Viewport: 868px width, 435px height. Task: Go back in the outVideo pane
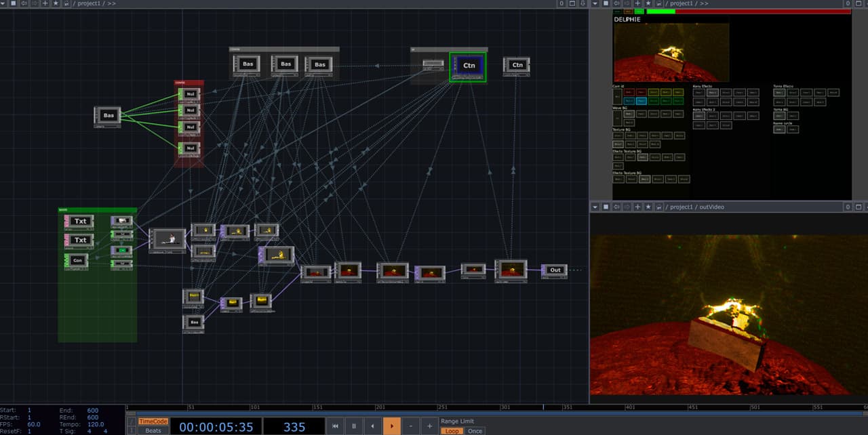615,206
